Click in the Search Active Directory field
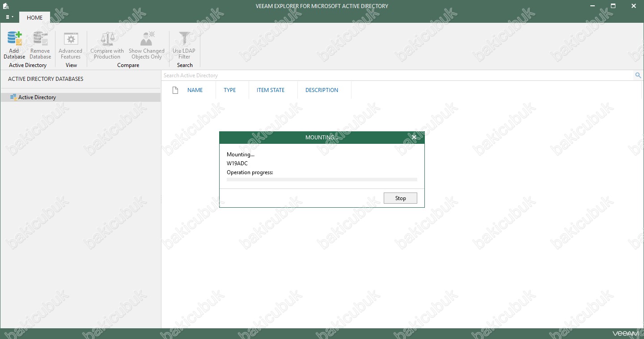 coord(398,75)
